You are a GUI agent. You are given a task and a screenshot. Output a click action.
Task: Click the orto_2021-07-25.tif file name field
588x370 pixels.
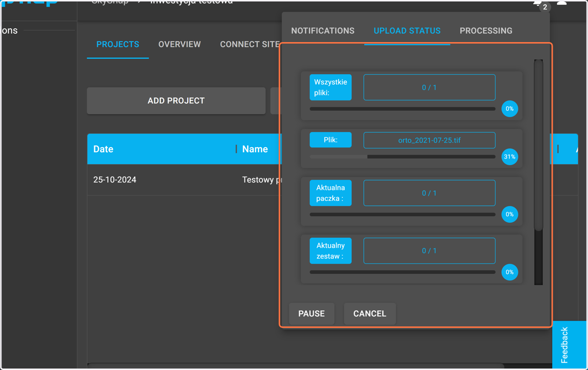pyautogui.click(x=429, y=140)
